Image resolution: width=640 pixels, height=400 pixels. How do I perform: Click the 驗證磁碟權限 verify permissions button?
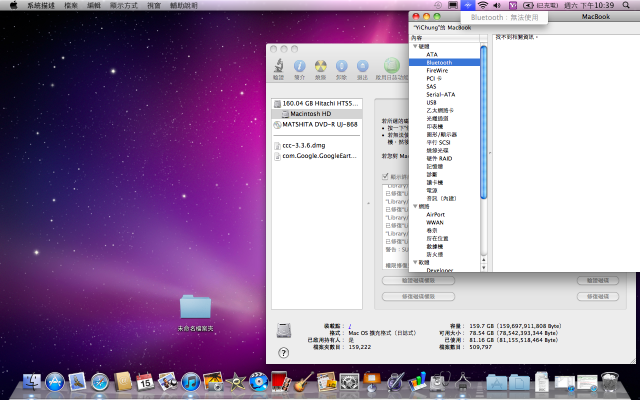pos(418,280)
